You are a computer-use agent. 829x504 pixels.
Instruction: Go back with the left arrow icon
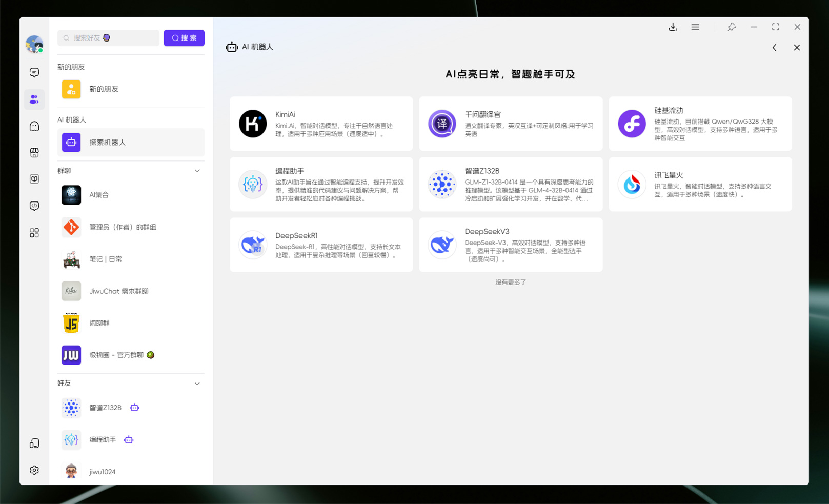(x=775, y=48)
